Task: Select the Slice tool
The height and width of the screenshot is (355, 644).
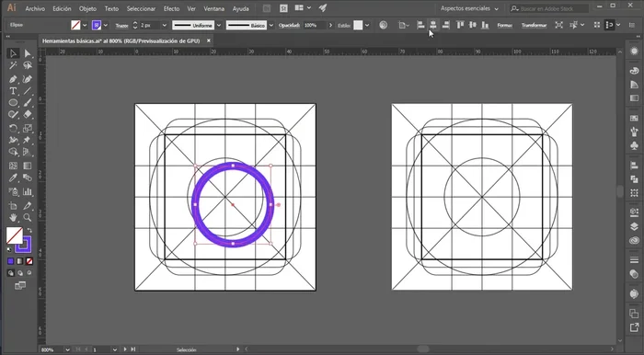Action: click(x=28, y=205)
